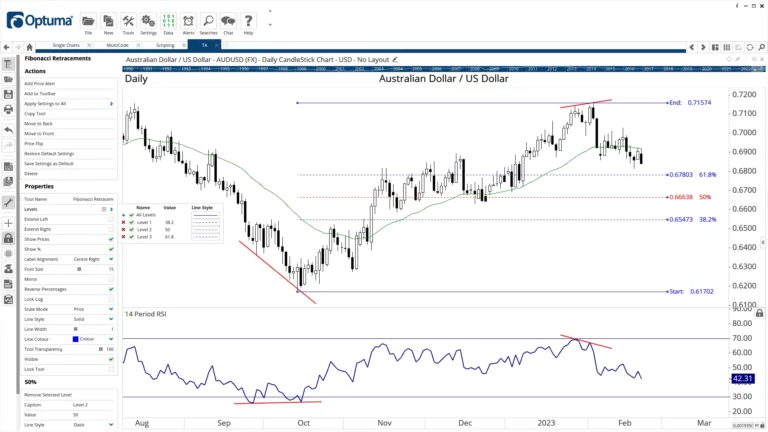768x432 pixels.
Task: Click blue plus to add a level
Action: [x=123, y=215]
